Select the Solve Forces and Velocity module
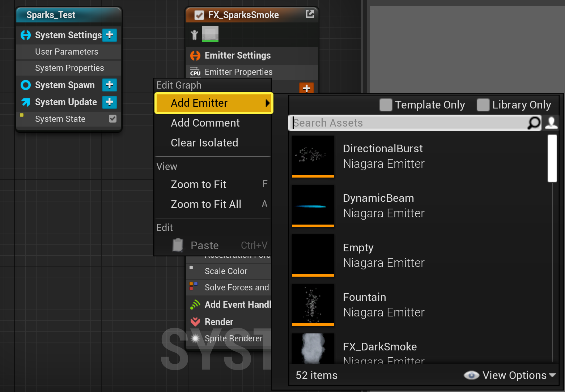This screenshot has height=392, width=565. coord(228,287)
